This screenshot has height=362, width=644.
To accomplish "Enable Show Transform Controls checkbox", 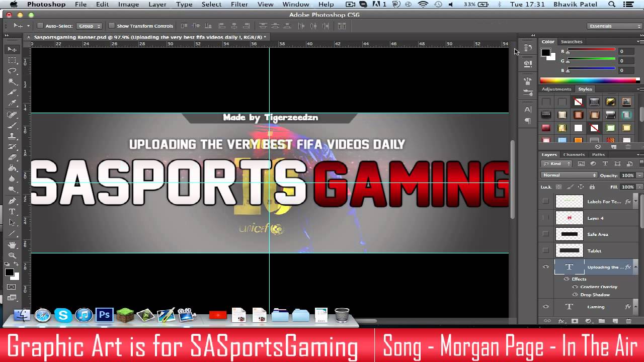I will [x=112, y=26].
